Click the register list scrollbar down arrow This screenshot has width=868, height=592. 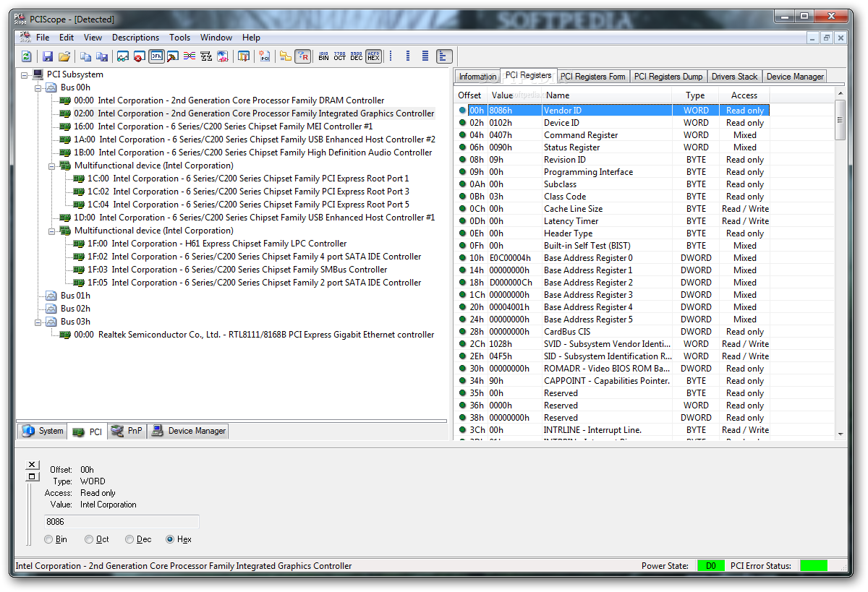840,434
